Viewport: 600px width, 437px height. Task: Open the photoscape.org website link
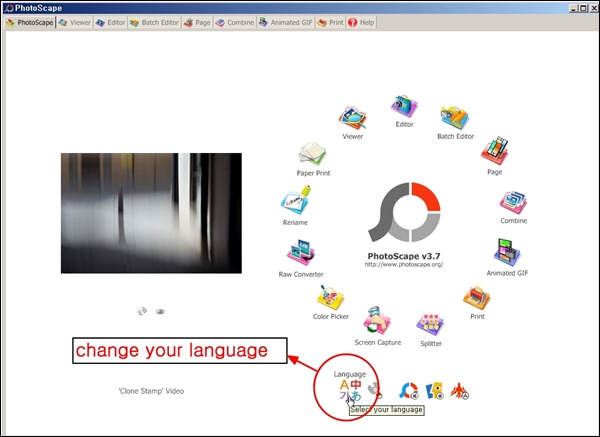[404, 264]
